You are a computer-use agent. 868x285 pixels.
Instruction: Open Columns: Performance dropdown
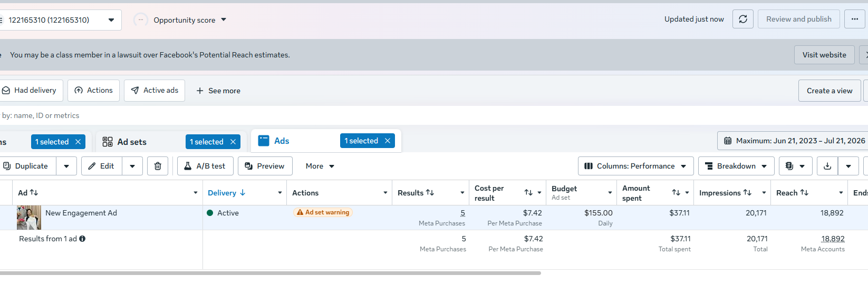click(x=635, y=166)
